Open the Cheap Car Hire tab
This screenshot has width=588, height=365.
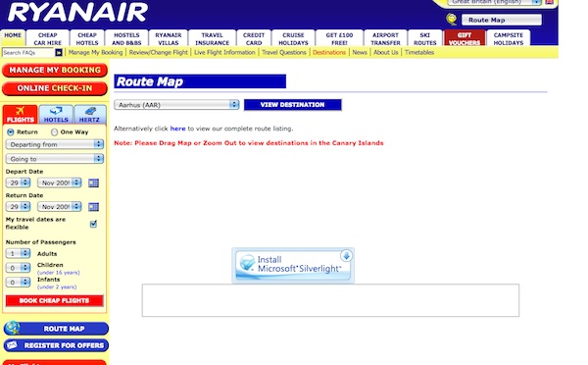[x=48, y=38]
